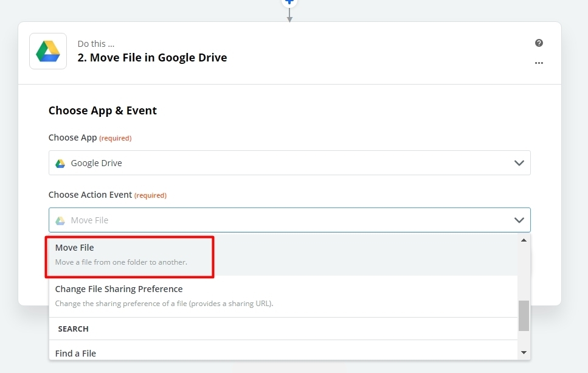Click the Google Drive app logo in step header

pos(48,51)
